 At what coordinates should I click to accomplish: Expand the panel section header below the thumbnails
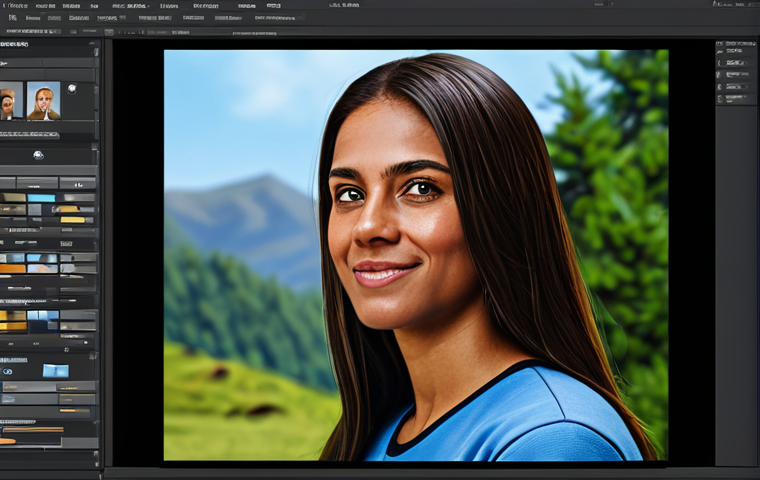30,133
